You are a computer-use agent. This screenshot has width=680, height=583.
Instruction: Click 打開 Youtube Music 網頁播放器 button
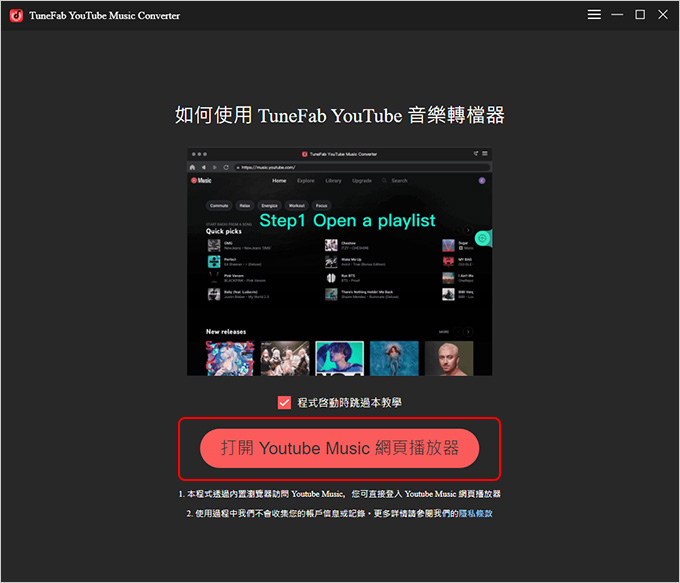pos(339,448)
